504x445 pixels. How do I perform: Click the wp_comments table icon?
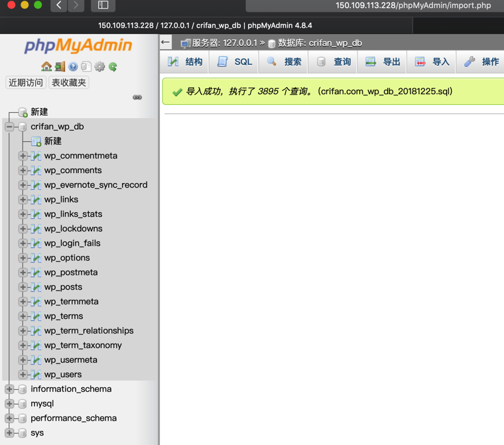(36, 170)
